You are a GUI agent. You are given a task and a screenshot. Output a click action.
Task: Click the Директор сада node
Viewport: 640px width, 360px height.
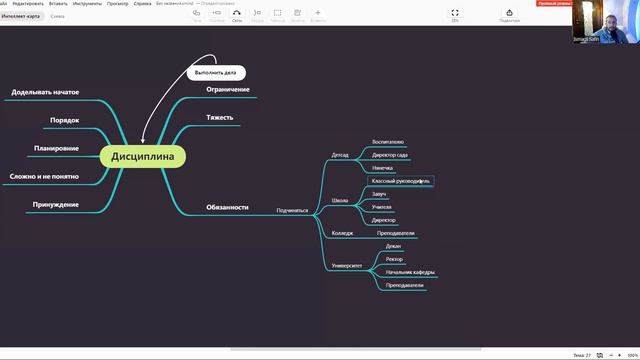coord(390,155)
